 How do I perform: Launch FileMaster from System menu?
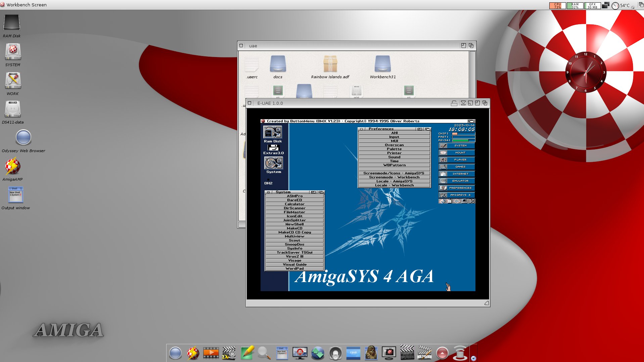pos(294,212)
